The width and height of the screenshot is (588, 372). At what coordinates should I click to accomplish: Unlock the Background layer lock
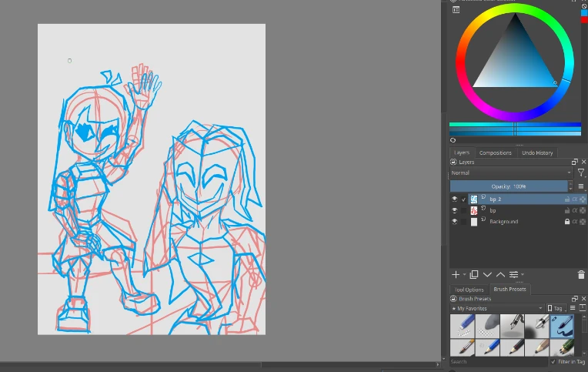(567, 222)
